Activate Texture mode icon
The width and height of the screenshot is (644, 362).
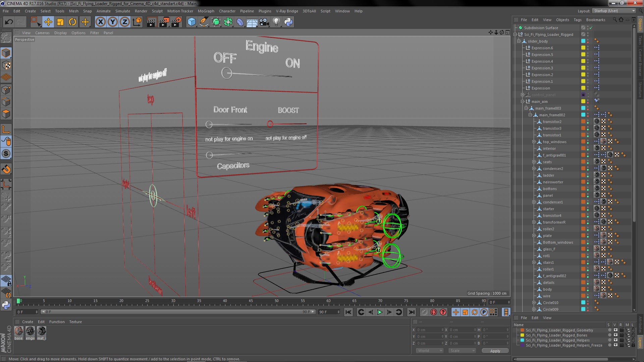6,65
